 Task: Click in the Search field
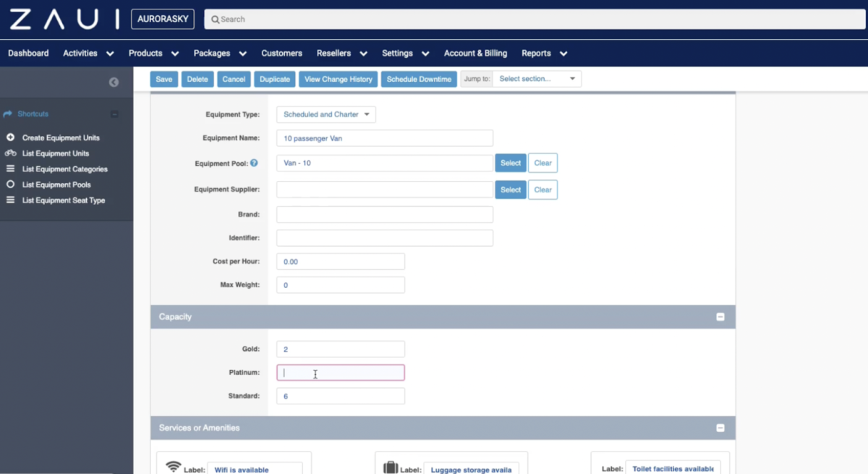pyautogui.click(x=536, y=20)
